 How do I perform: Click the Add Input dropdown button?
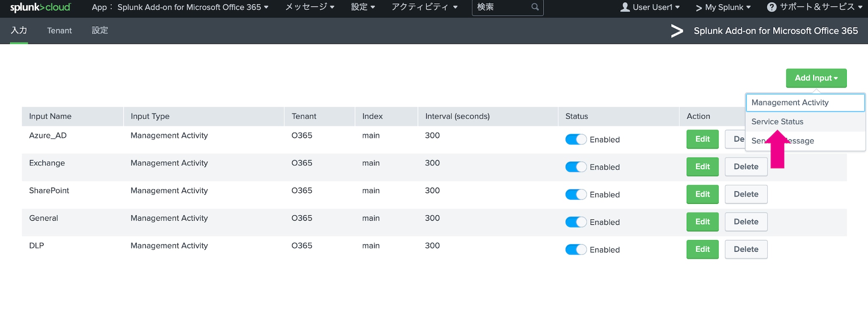pos(816,78)
